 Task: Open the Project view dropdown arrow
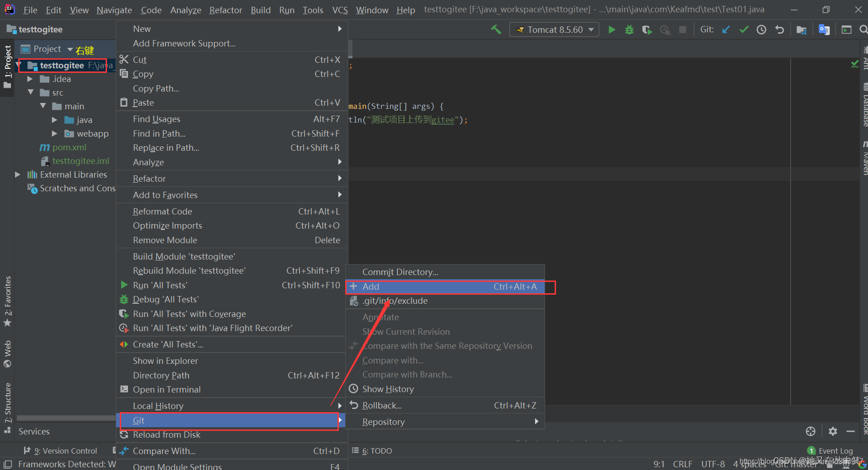click(70, 49)
